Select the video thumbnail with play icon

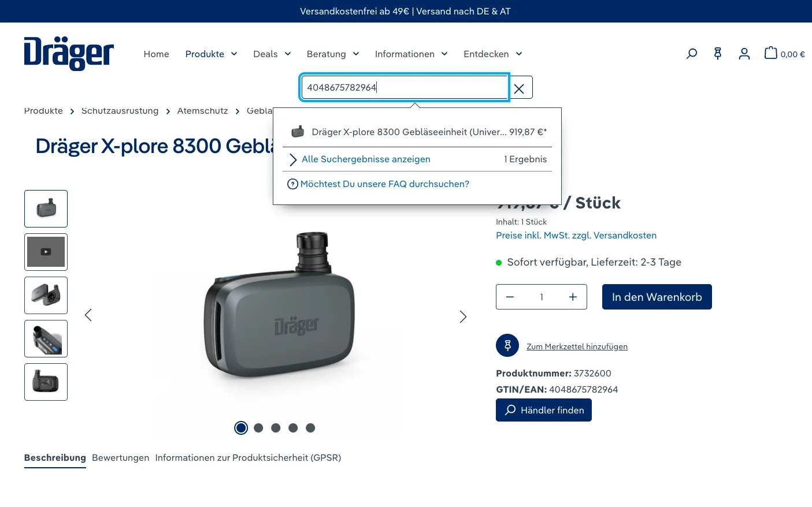pos(46,252)
